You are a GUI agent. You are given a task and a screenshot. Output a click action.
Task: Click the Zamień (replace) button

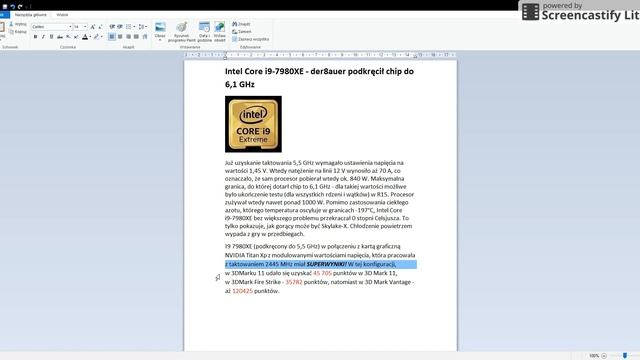coord(242,31)
